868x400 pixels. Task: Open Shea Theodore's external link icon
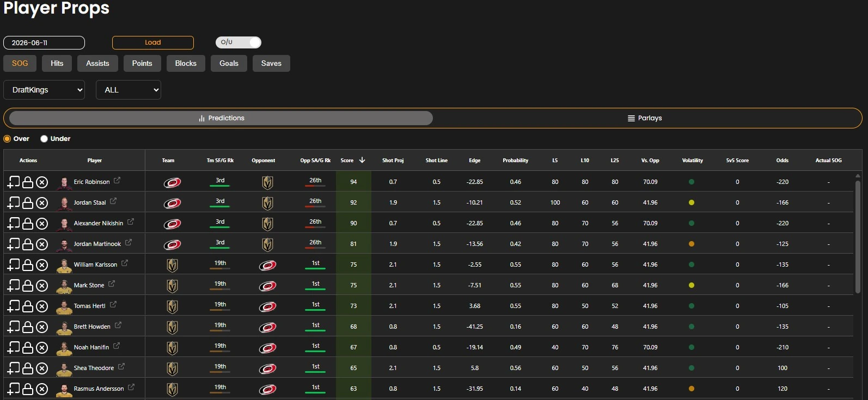click(x=121, y=366)
